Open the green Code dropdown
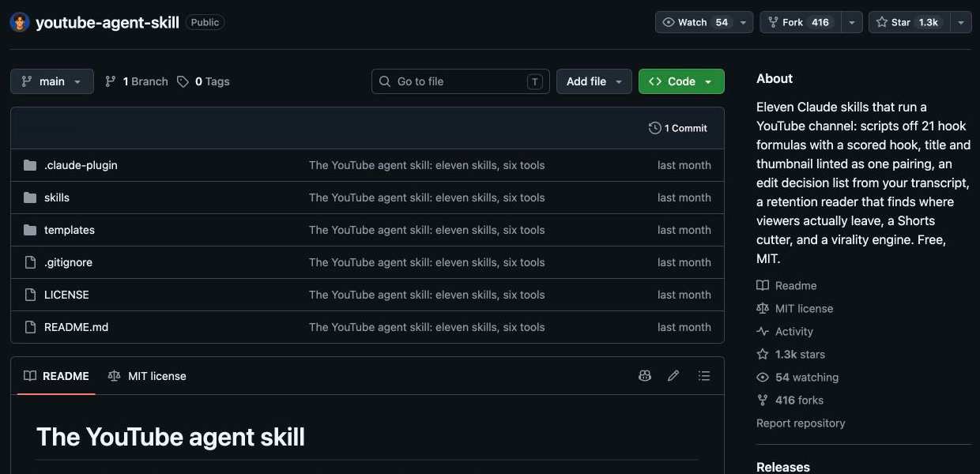 [681, 81]
